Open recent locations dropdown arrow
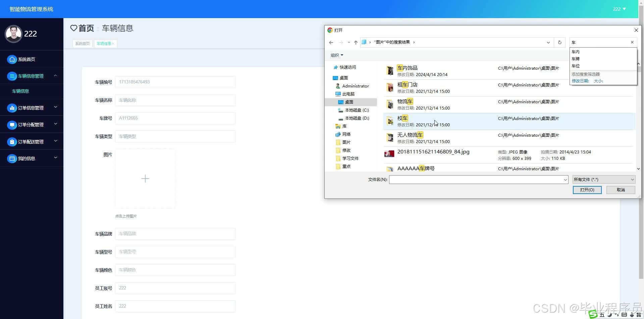Viewport: 644px width, 319px height. [349, 43]
